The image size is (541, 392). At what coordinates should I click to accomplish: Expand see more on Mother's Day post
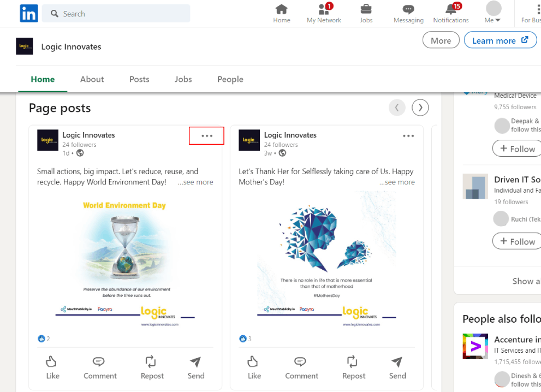[397, 182]
